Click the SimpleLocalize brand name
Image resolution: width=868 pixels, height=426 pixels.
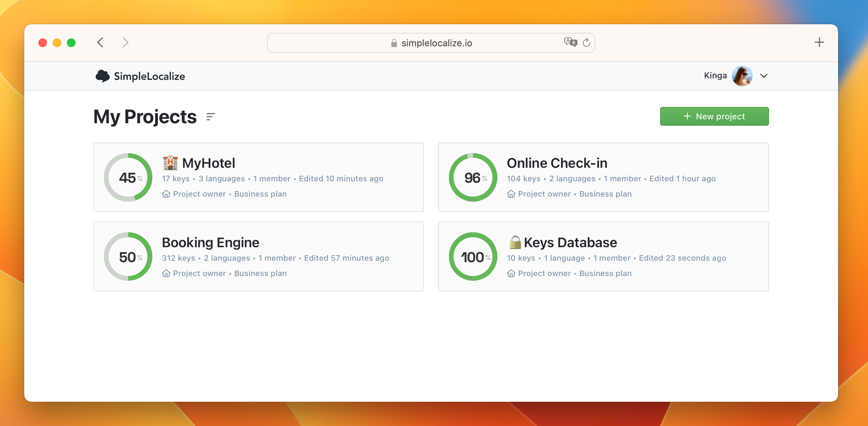[149, 76]
